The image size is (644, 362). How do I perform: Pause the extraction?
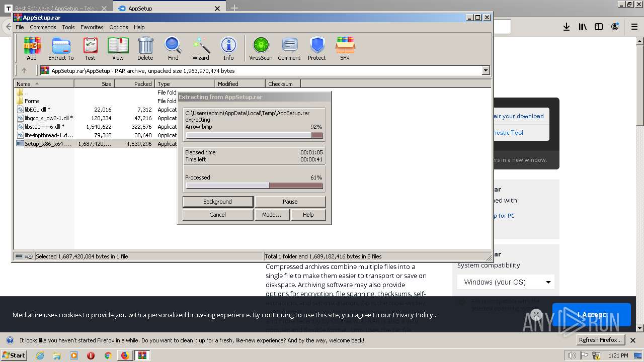(290, 202)
